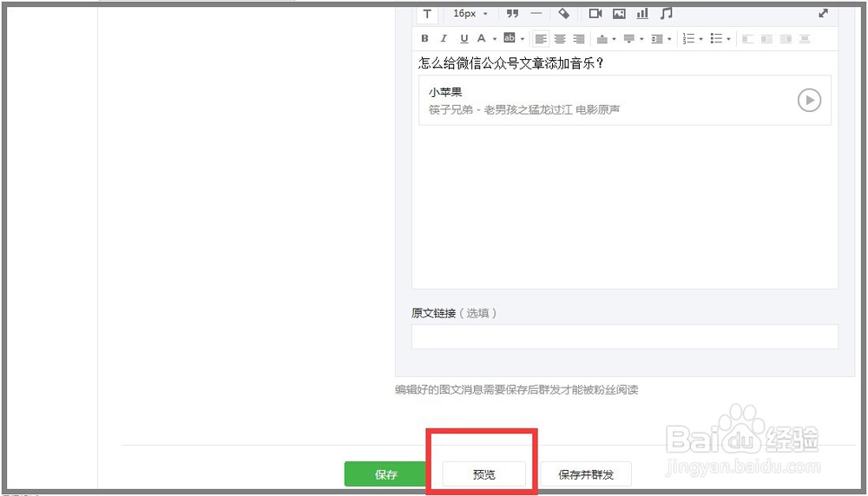Click the centered image layout icon
Screen dimensions: 868x496
point(805,39)
